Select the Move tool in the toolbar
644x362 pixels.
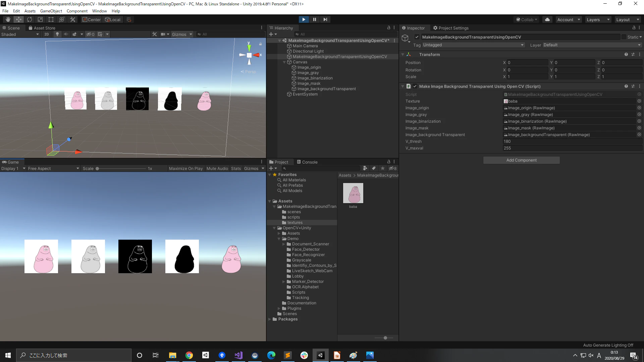point(19,19)
